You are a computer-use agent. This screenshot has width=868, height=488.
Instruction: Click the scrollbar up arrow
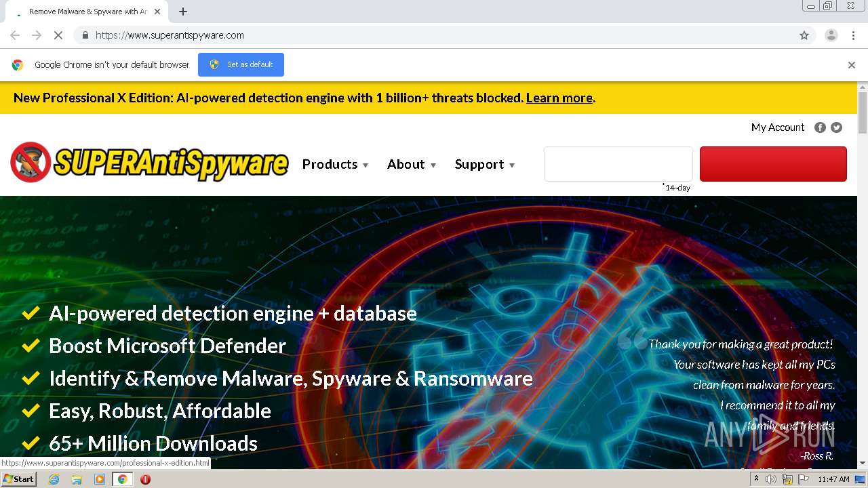863,87
